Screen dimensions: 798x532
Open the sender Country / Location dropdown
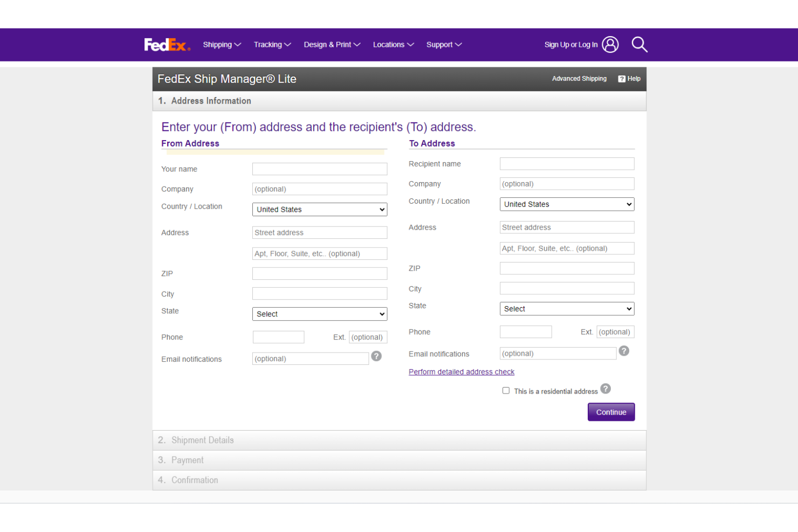point(319,209)
